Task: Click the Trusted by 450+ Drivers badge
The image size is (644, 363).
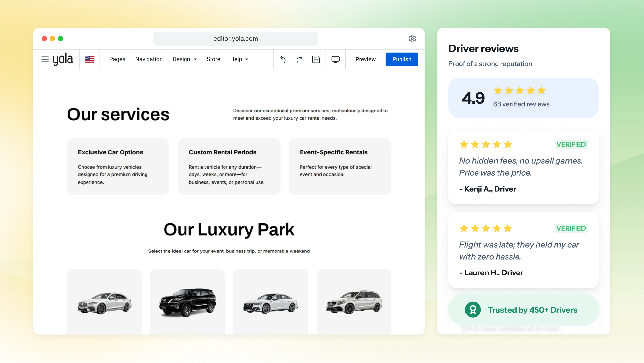Action: [x=524, y=310]
